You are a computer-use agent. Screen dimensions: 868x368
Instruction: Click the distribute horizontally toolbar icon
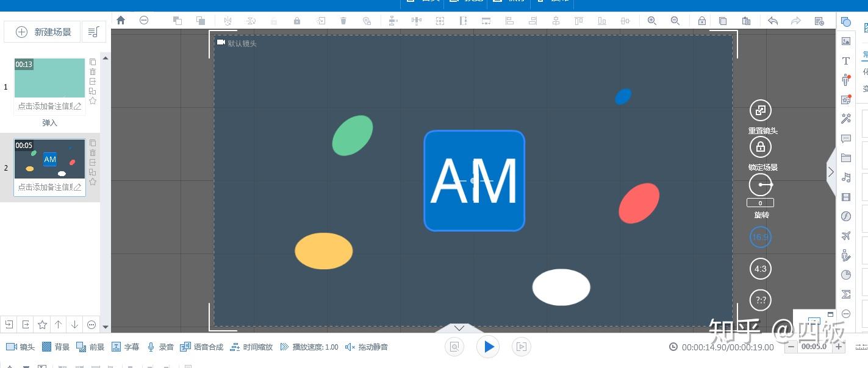(x=417, y=21)
